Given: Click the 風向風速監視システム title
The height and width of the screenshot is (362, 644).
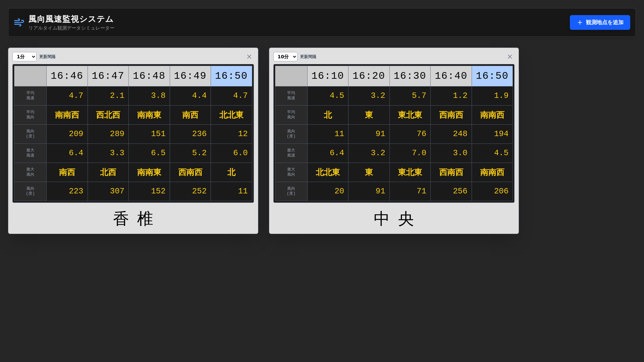Looking at the screenshot, I should [x=71, y=19].
